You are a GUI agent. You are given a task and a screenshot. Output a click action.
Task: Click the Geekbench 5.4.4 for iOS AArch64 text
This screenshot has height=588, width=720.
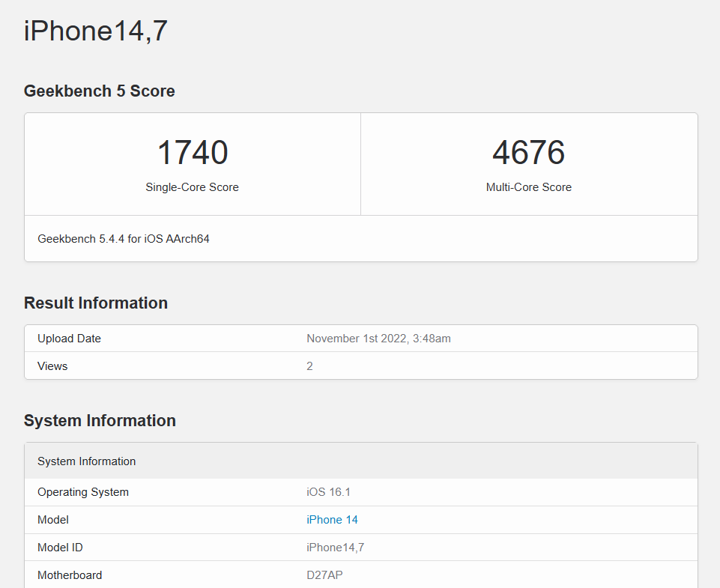(x=124, y=239)
